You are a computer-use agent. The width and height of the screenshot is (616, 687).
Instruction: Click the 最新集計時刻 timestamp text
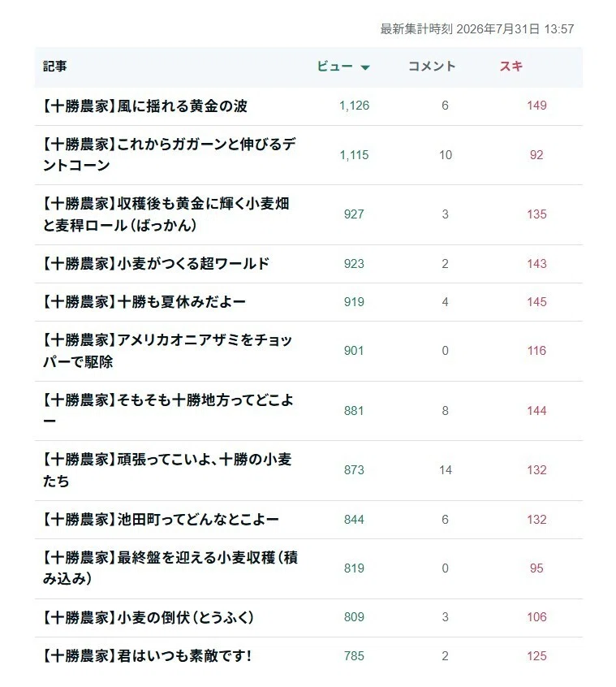click(x=476, y=29)
